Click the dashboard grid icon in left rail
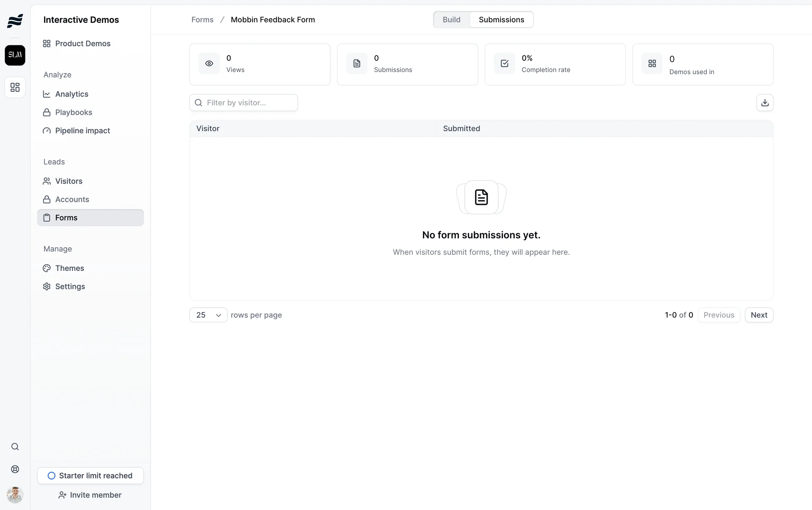The height and width of the screenshot is (510, 812). pos(15,88)
